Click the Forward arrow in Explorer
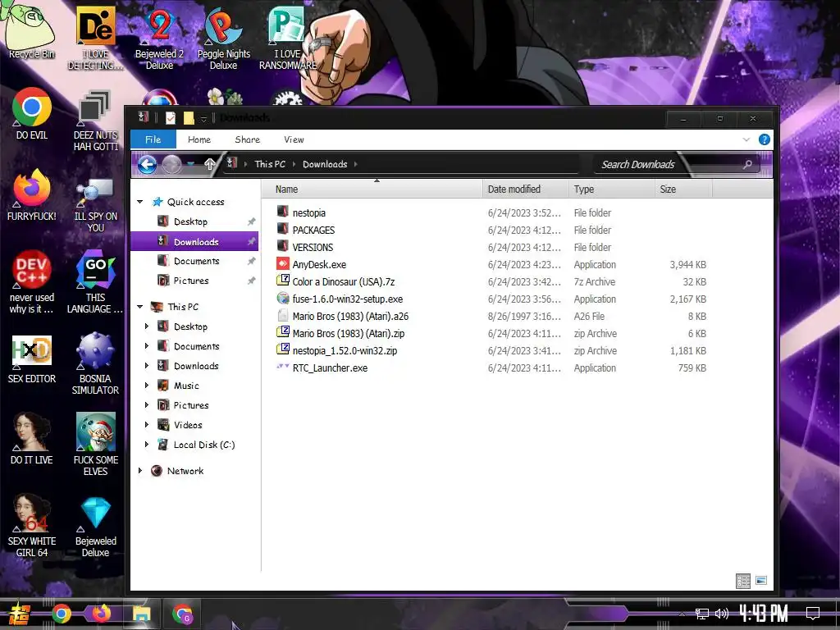The height and width of the screenshot is (630, 840). pos(171,164)
